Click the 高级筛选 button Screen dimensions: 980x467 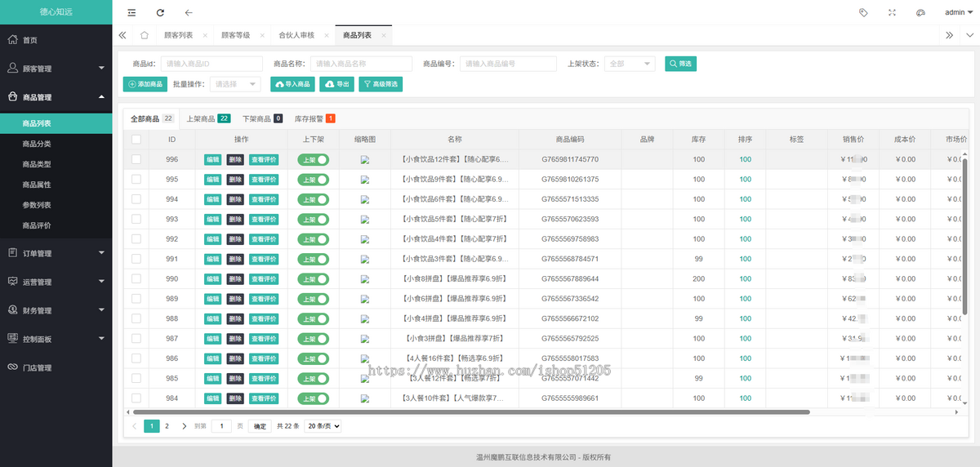pos(381,84)
